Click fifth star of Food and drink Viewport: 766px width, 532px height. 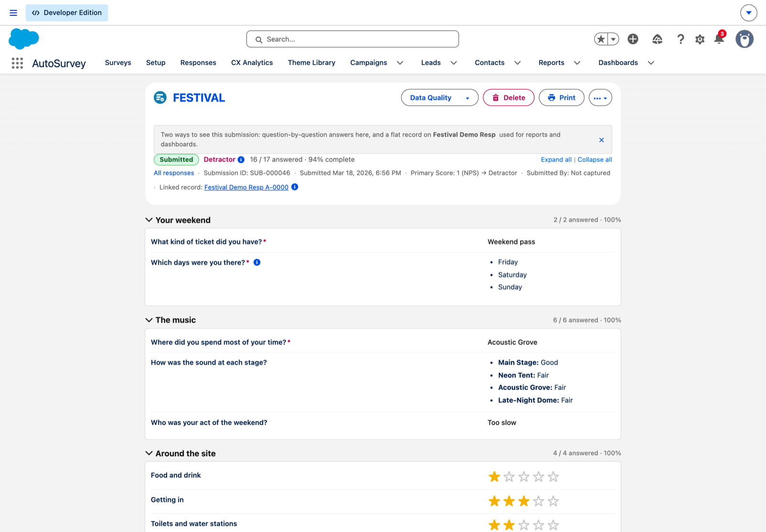[553, 477]
